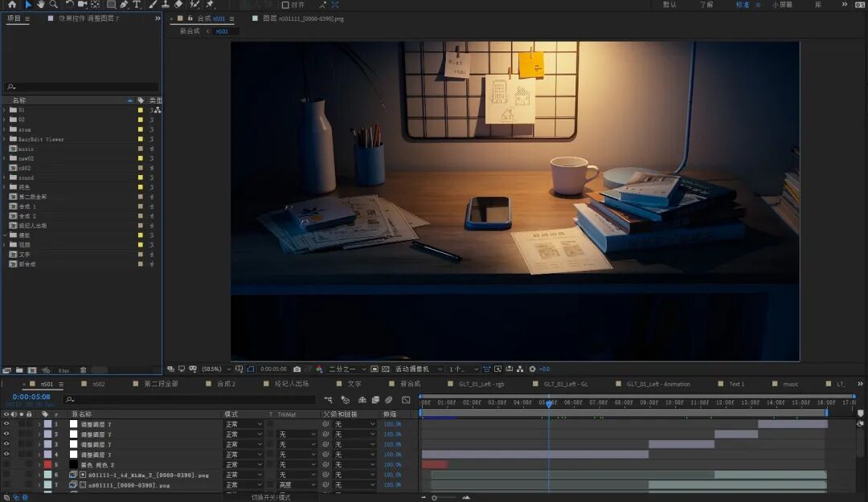Open the 活动摄像机 view dropdown
This screenshot has height=502, width=868.
(419, 369)
